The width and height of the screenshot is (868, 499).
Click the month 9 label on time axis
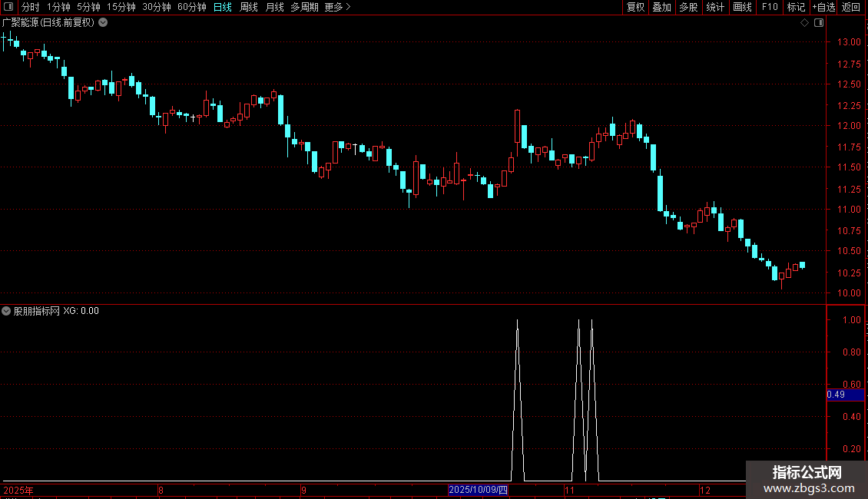(x=303, y=490)
